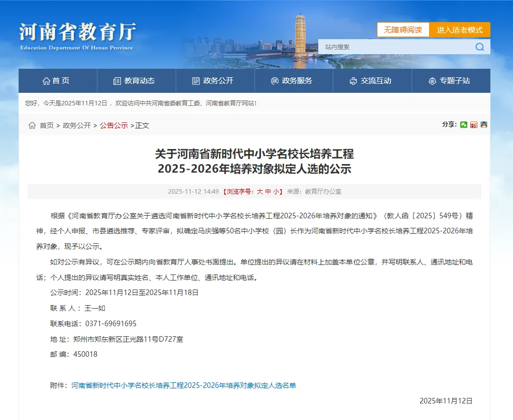Share article via QQ penguin icon

click(484, 124)
